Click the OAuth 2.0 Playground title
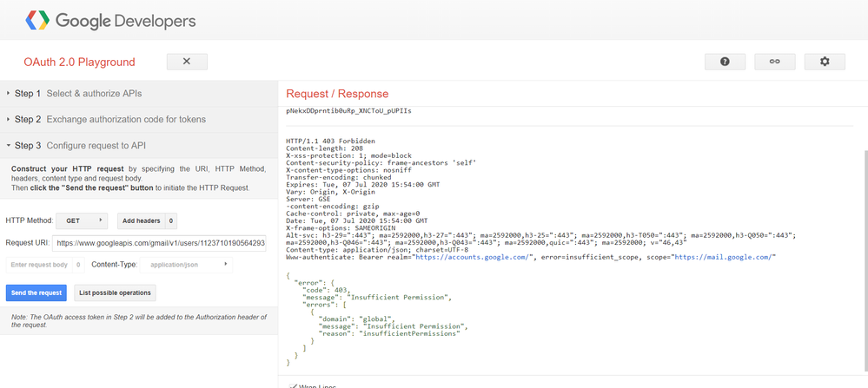Image resolution: width=868 pixels, height=388 pixels. click(79, 62)
